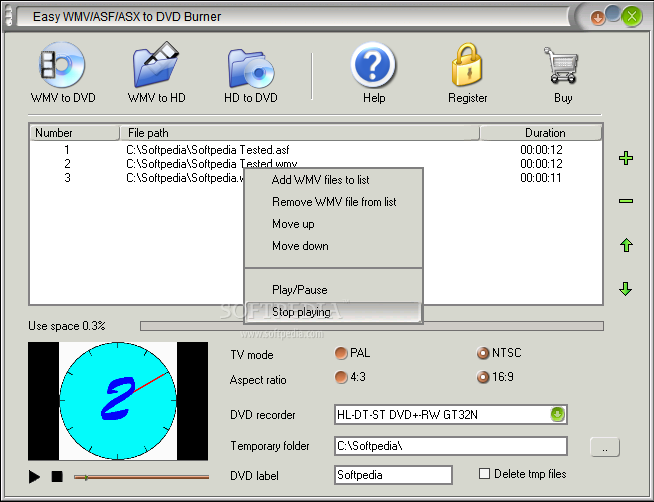Choose Remove WMV file from list

coord(334,202)
